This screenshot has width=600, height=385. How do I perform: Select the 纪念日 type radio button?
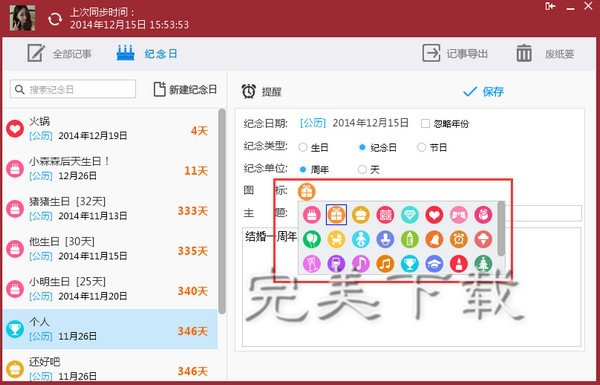click(x=362, y=147)
